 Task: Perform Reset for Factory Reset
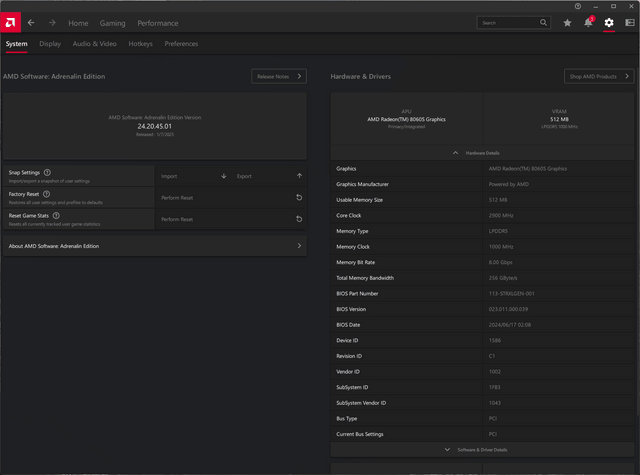pyautogui.click(x=231, y=198)
